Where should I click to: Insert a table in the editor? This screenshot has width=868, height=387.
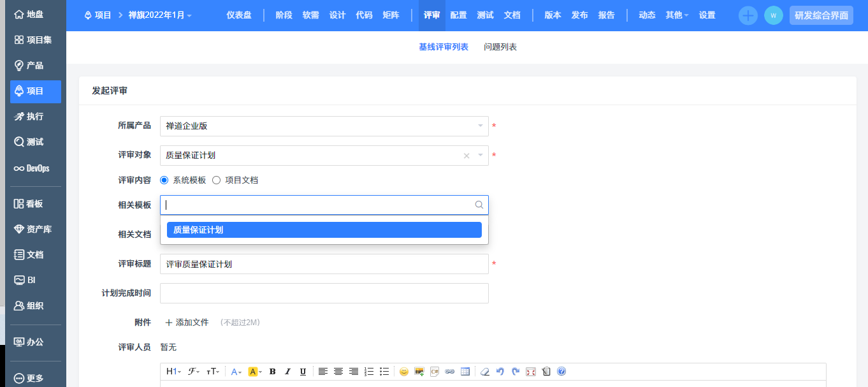(x=465, y=372)
